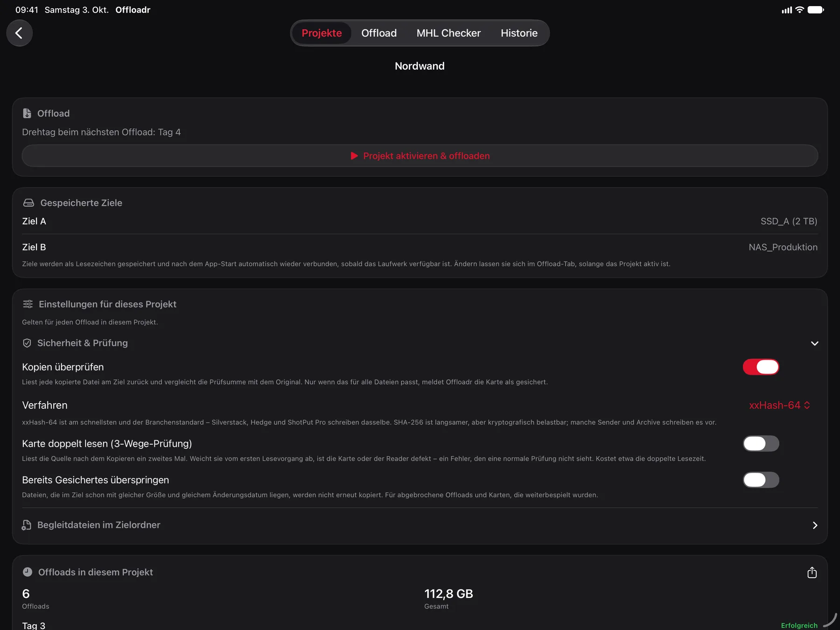Click the shield icon beside Sicherheit & Prüfung
Screen dimensions: 840x630
27,343
